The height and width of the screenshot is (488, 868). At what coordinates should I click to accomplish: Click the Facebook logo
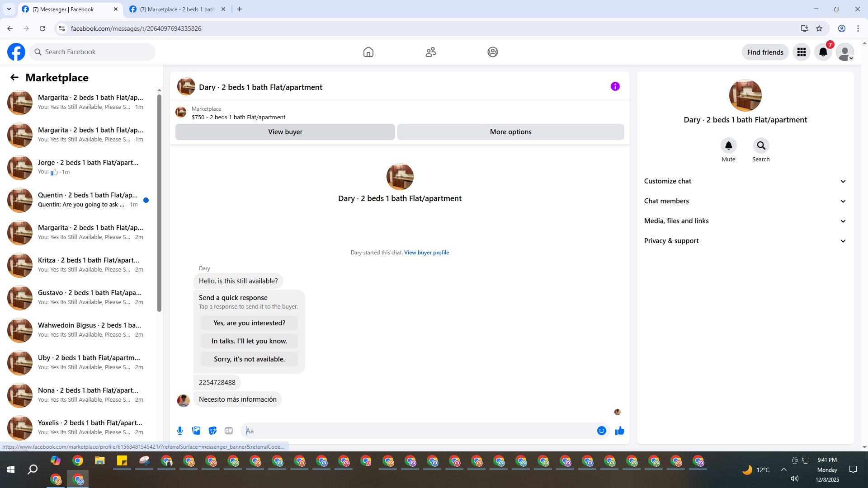pyautogui.click(x=16, y=52)
